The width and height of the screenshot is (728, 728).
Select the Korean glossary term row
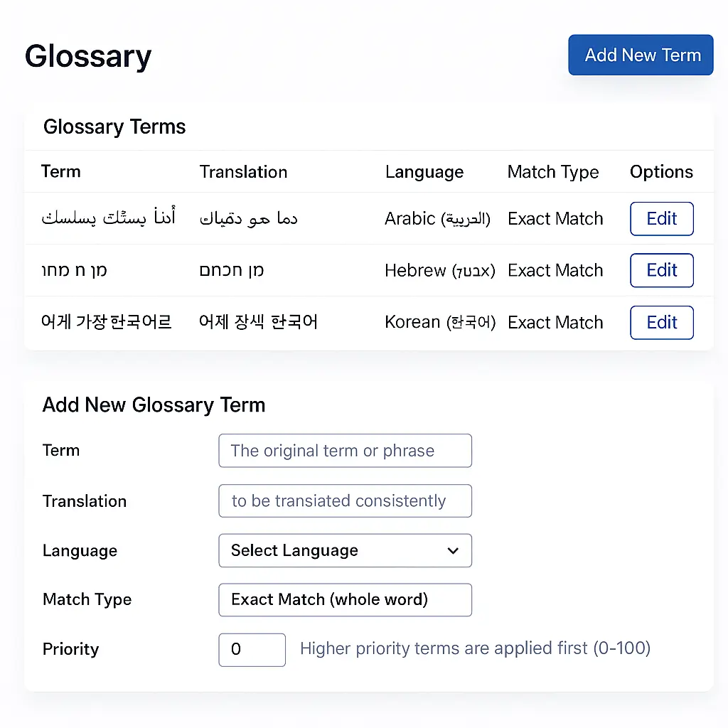(x=284, y=322)
